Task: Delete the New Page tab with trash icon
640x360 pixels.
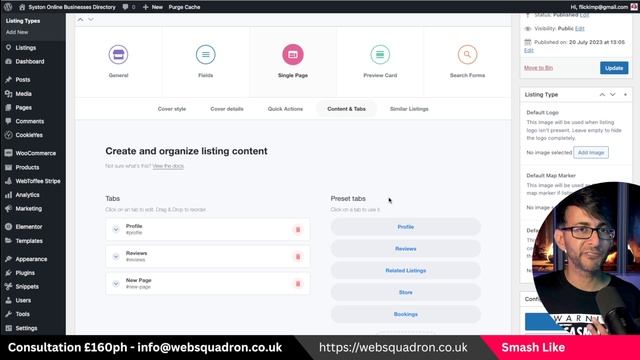Action: (x=298, y=284)
